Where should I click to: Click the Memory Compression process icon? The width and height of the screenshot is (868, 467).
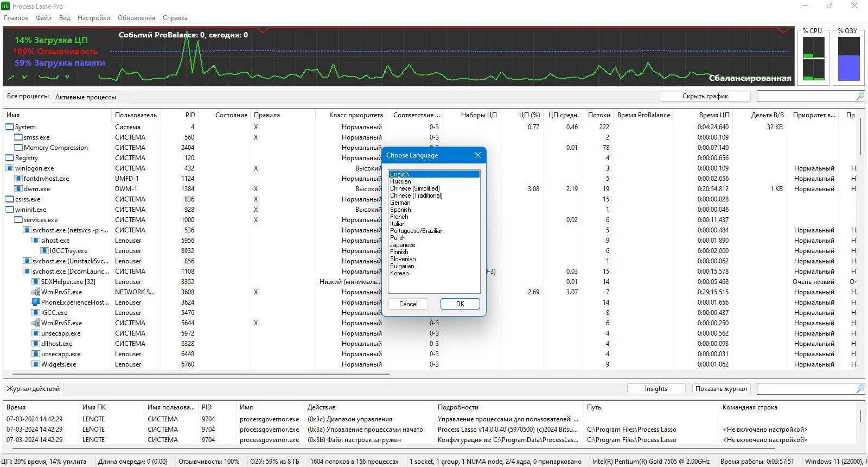click(18, 148)
